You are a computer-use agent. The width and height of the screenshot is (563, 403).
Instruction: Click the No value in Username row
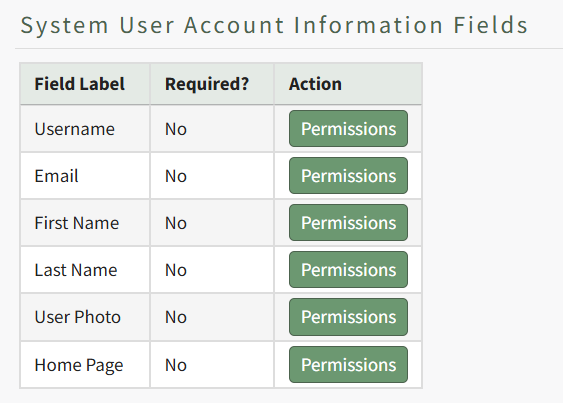pyautogui.click(x=176, y=129)
